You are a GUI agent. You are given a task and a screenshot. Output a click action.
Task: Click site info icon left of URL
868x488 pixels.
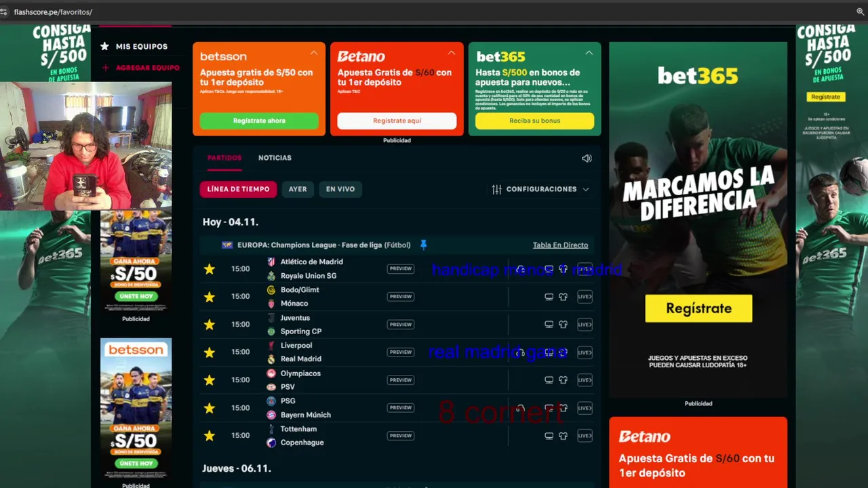pos(3,12)
